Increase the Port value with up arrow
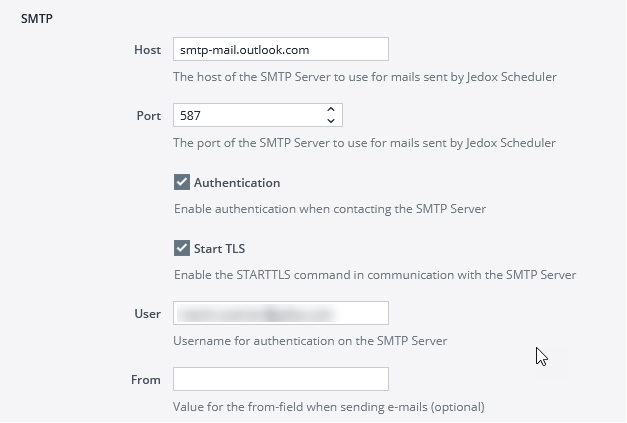The image size is (627, 423). pyautogui.click(x=331, y=109)
